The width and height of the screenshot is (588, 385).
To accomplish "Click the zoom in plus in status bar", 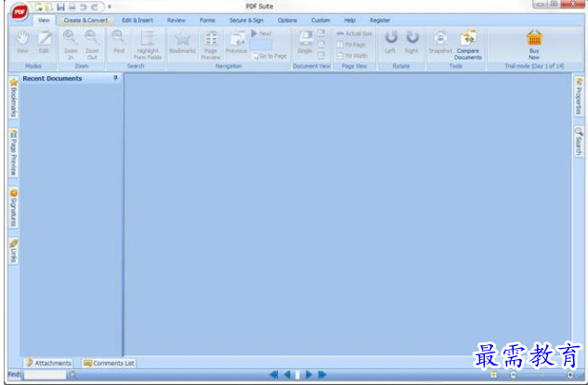I will [x=570, y=375].
